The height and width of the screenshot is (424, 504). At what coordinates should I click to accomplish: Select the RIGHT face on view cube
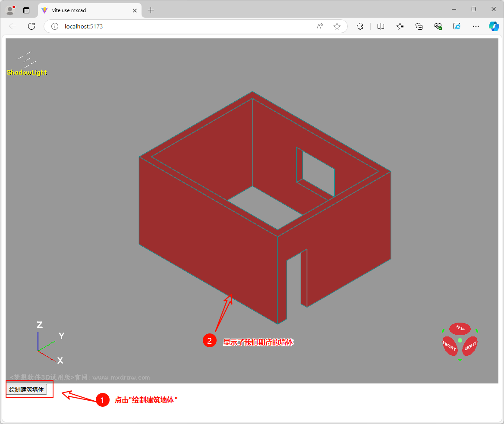(470, 346)
